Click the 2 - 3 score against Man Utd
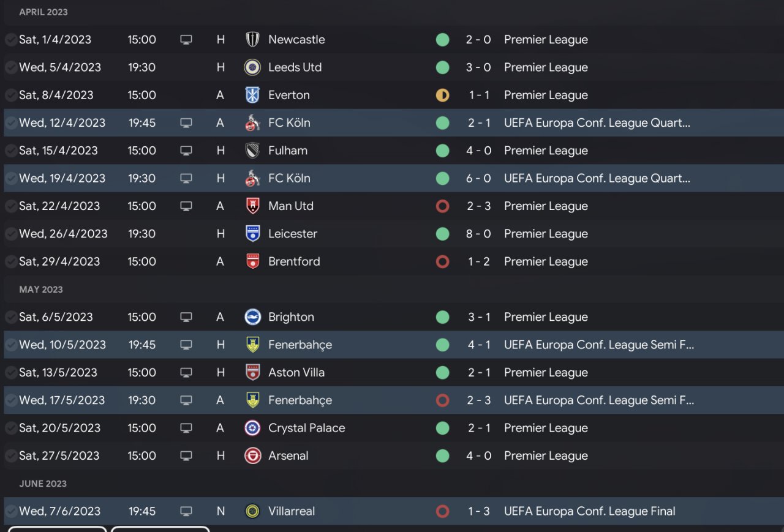The height and width of the screenshot is (532, 784). [x=478, y=206]
